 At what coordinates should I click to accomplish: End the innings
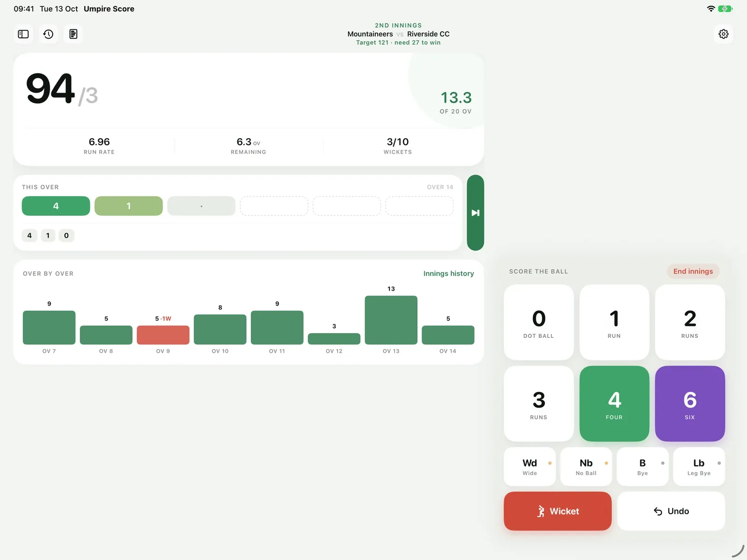coord(693,271)
